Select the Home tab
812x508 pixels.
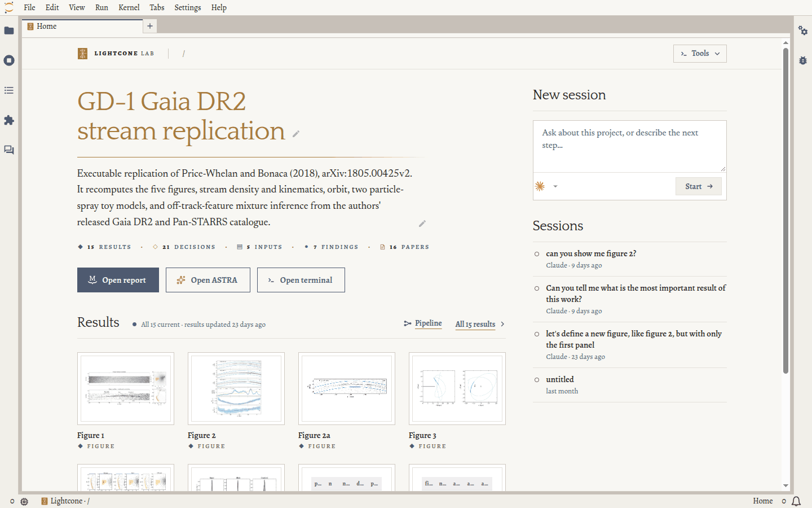coord(82,26)
